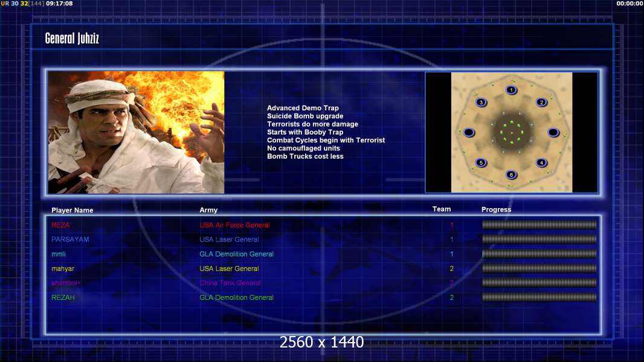This screenshot has width=644, height=362.
Task: Select player name "mmli"
Action: (59, 254)
